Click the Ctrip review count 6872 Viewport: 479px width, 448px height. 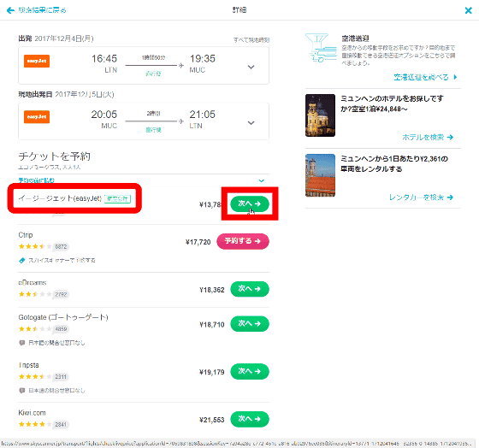(61, 247)
